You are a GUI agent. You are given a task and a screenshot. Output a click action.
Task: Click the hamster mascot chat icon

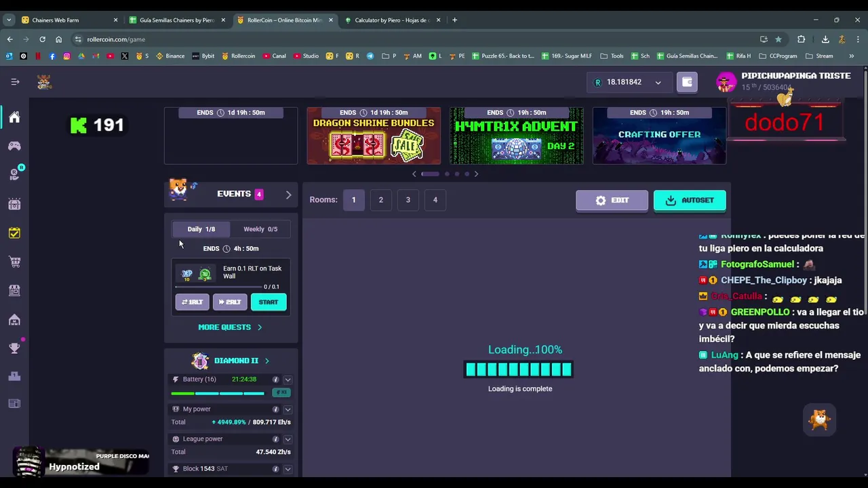coord(820,420)
